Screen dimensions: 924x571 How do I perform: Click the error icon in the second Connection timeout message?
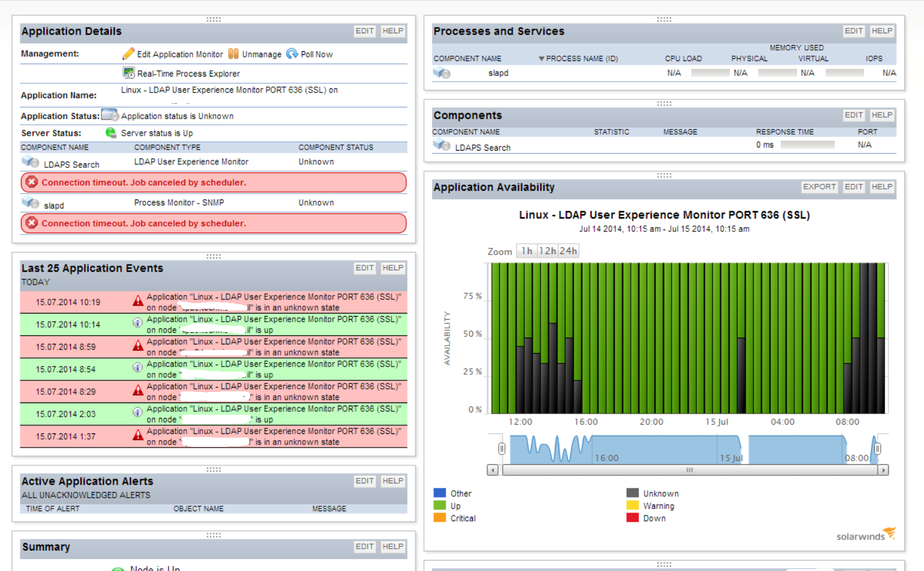coord(32,223)
